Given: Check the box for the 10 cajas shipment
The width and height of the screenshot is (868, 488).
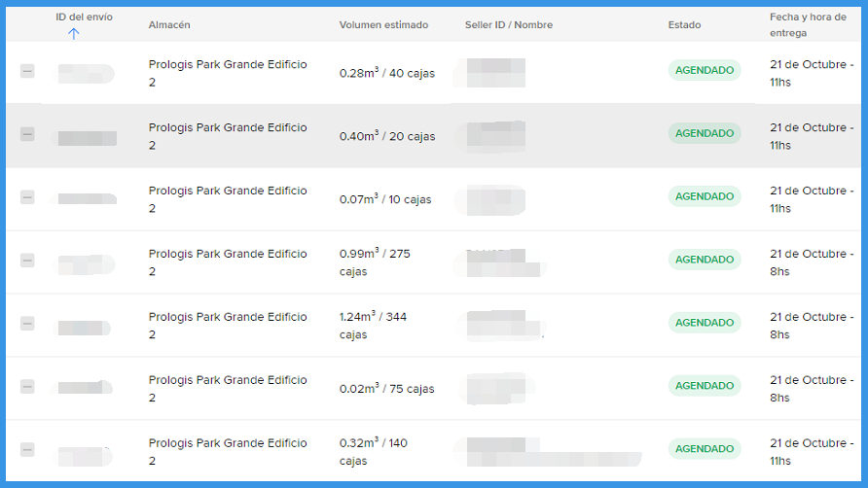Looking at the screenshot, I should tap(27, 197).
